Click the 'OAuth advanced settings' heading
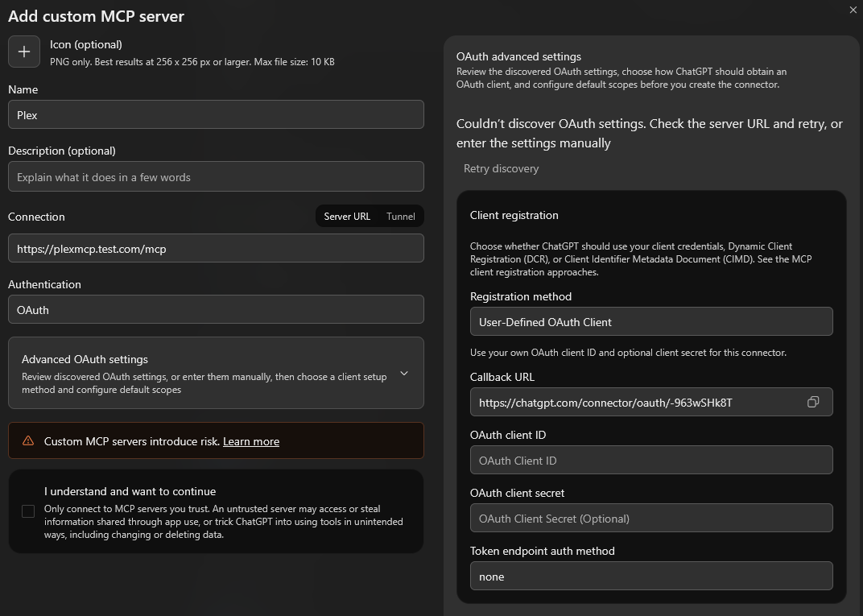Screen dimensions: 863x616 click(x=518, y=56)
